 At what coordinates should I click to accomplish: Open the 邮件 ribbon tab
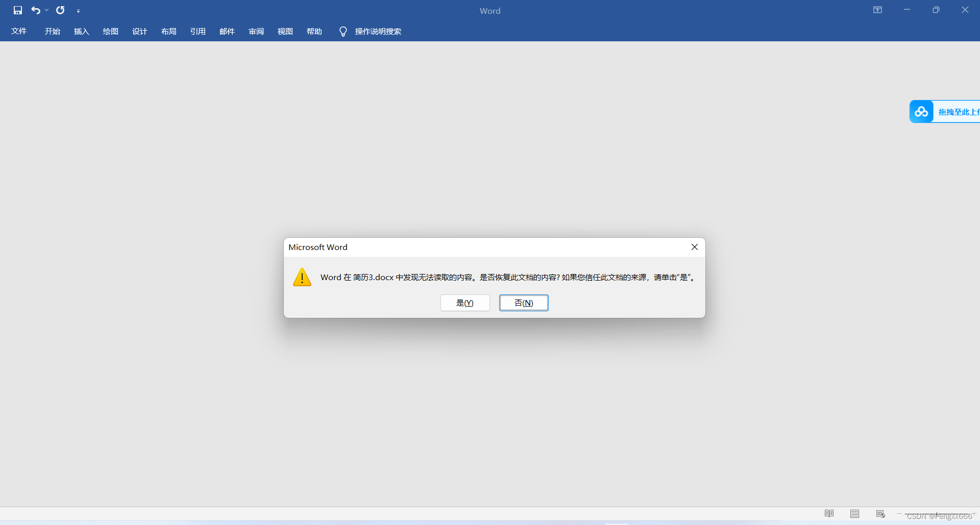[227, 31]
